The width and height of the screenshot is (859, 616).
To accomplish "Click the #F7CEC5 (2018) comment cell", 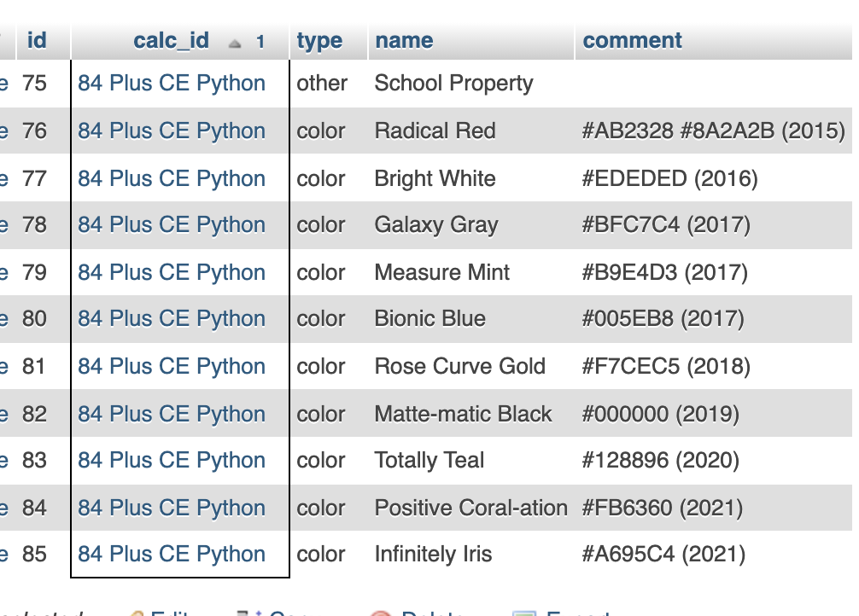I will click(666, 367).
